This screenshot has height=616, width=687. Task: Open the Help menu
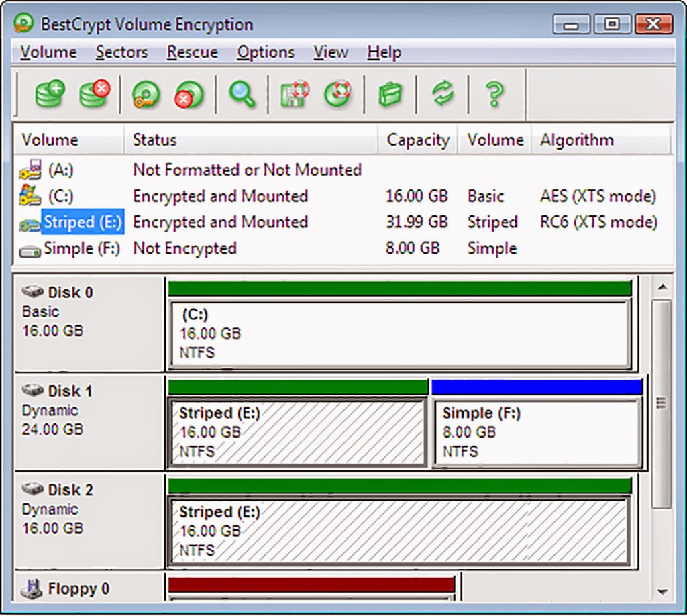point(384,52)
